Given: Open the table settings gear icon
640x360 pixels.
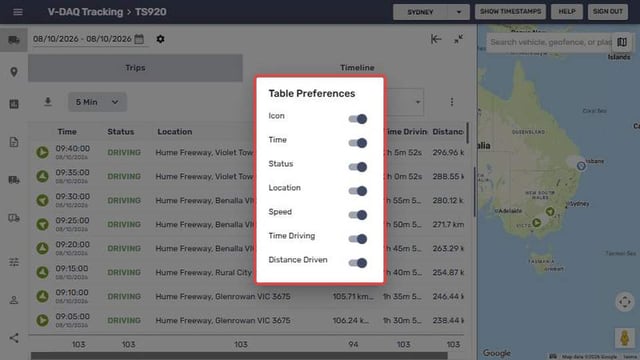Looking at the screenshot, I should tap(160, 39).
